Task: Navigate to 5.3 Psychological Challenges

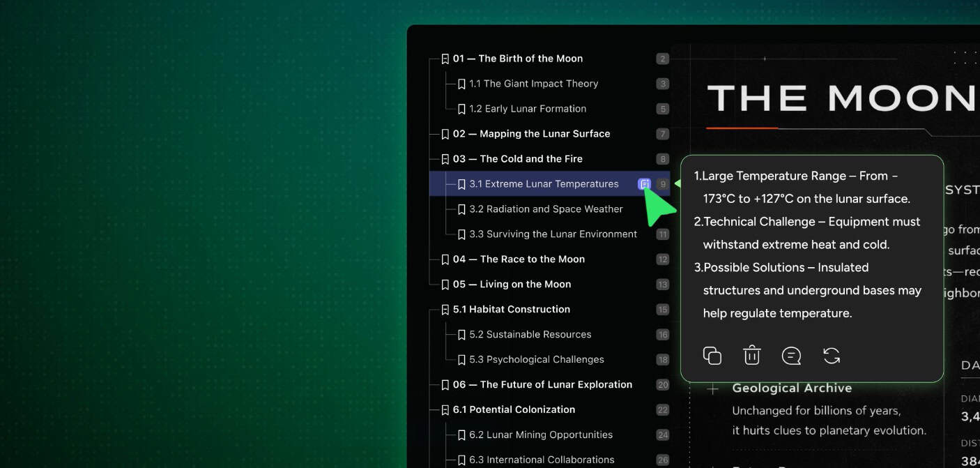Action: [536, 360]
